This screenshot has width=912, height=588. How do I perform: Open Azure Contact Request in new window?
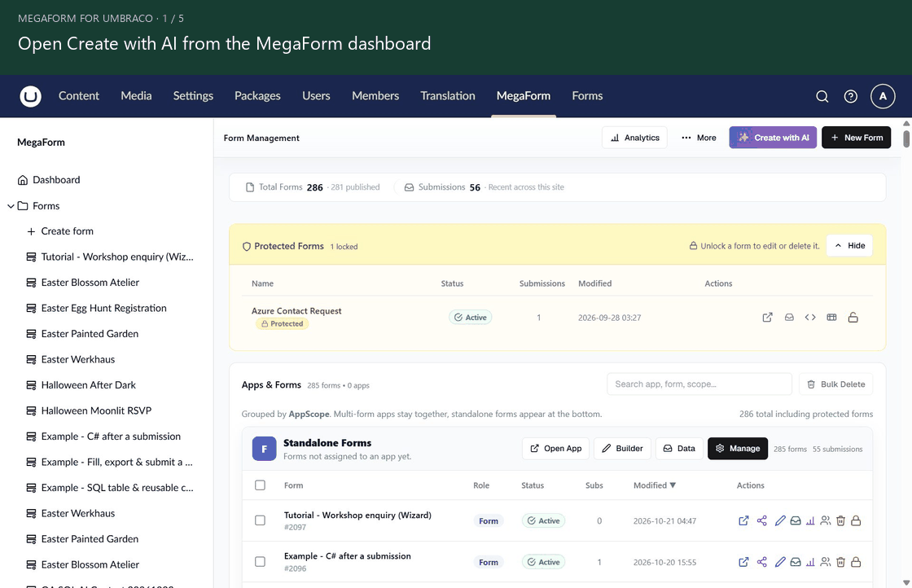click(x=767, y=317)
